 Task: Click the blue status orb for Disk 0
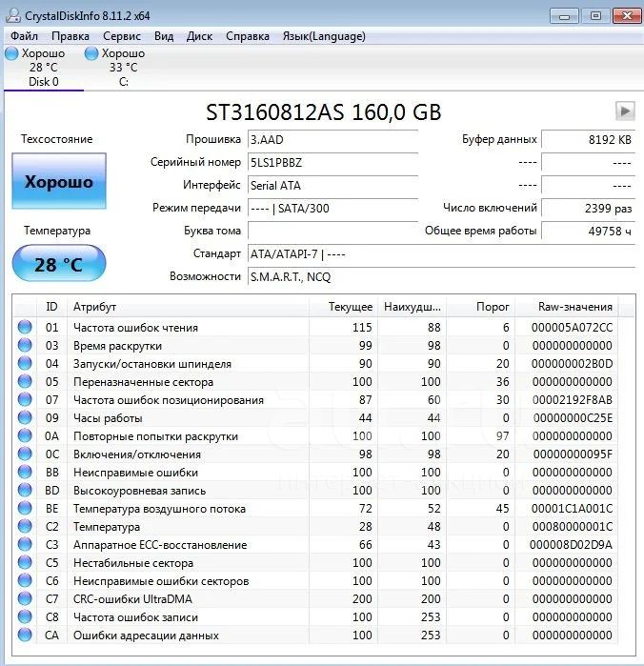[x=11, y=53]
